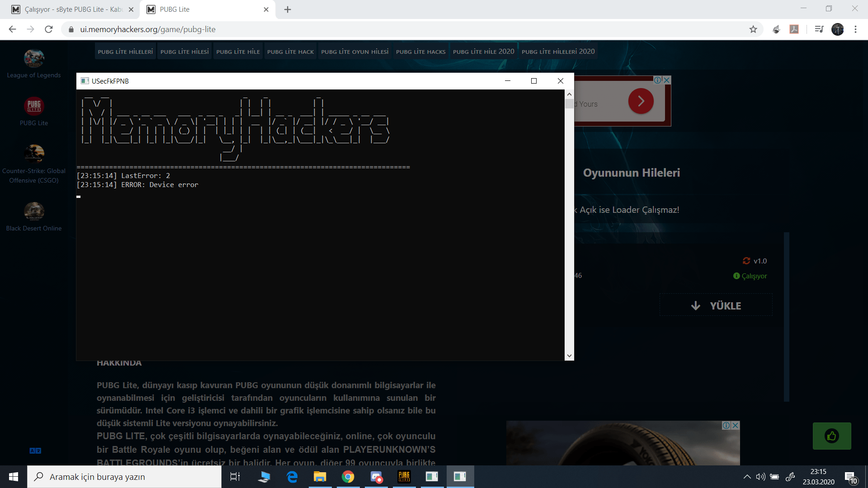This screenshot has height=488, width=868.
Task: Click the PUBG LİTE HACKS tag
Action: tap(421, 52)
